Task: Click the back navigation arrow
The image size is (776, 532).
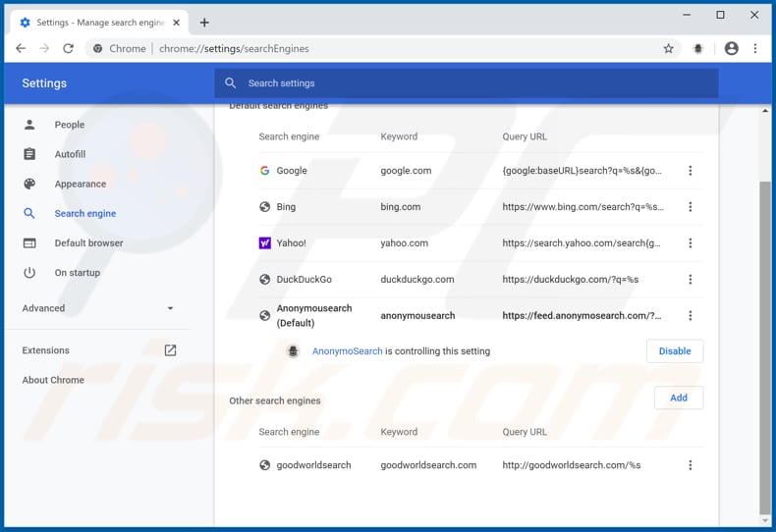Action: (x=22, y=48)
